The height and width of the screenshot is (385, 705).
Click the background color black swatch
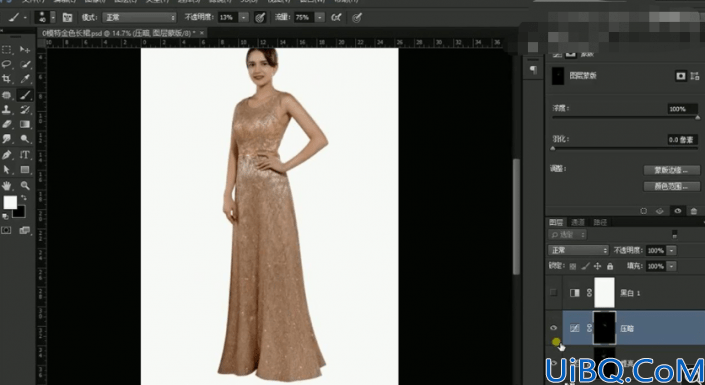click(19, 212)
